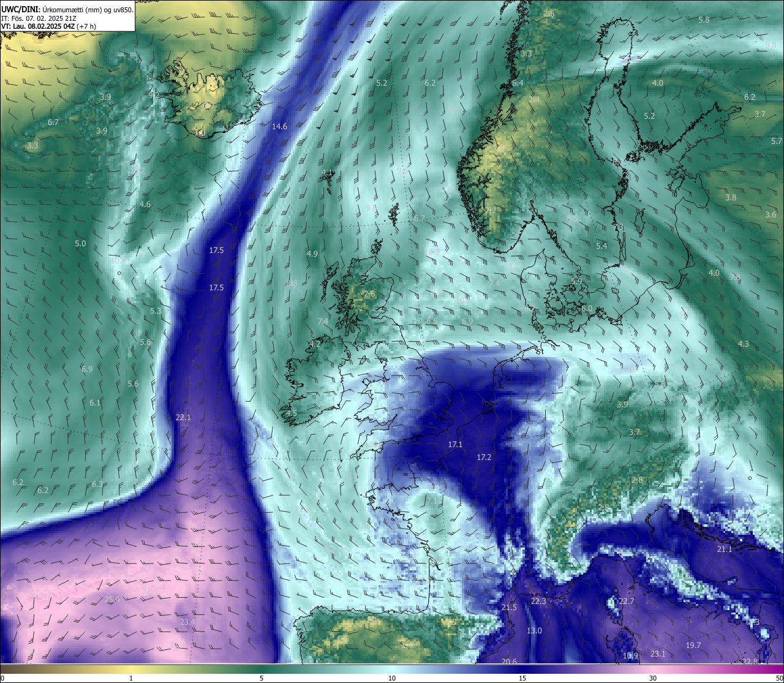Click the 5.0 value in the western Atlantic

tap(80, 244)
